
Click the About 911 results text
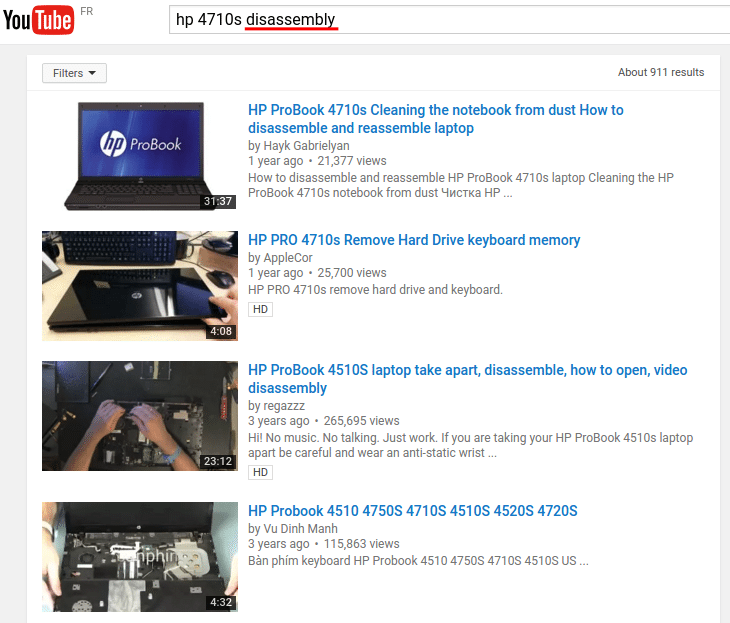(x=661, y=72)
